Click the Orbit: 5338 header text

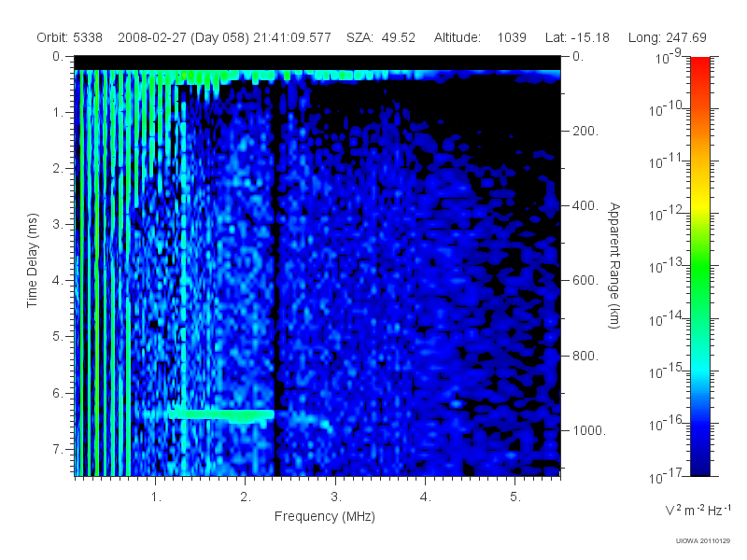(x=69, y=37)
